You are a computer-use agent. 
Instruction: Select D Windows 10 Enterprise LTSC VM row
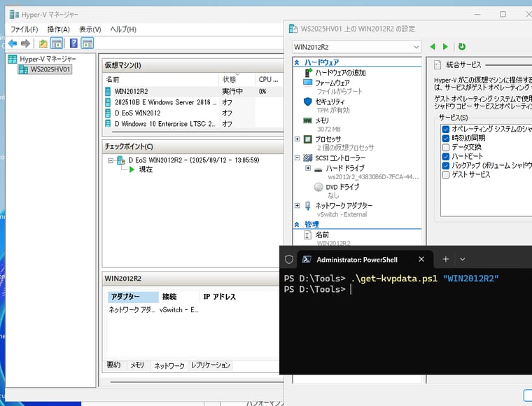pos(193,123)
